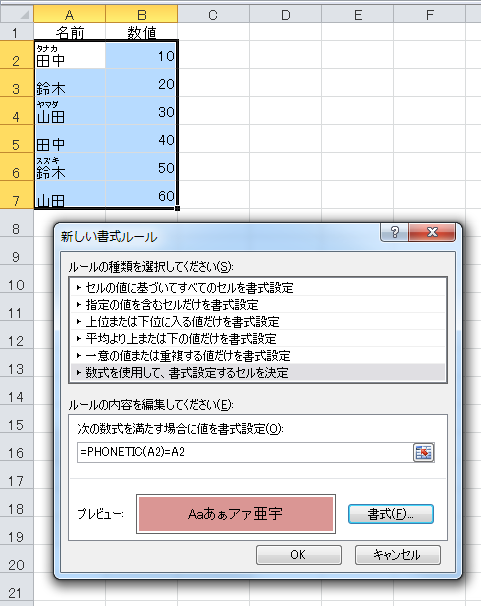Select rule type 上位または下位に入る値だけを書式設定
Image resolution: width=481 pixels, height=606 pixels.
tap(258, 322)
